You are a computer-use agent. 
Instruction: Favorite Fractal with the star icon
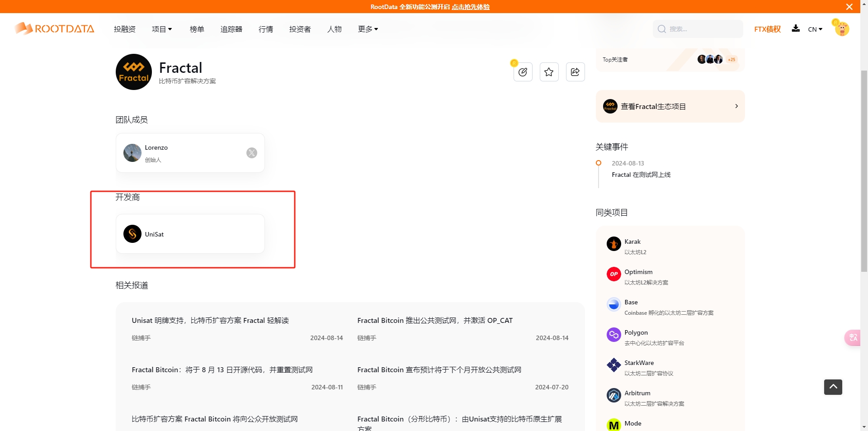click(x=549, y=72)
